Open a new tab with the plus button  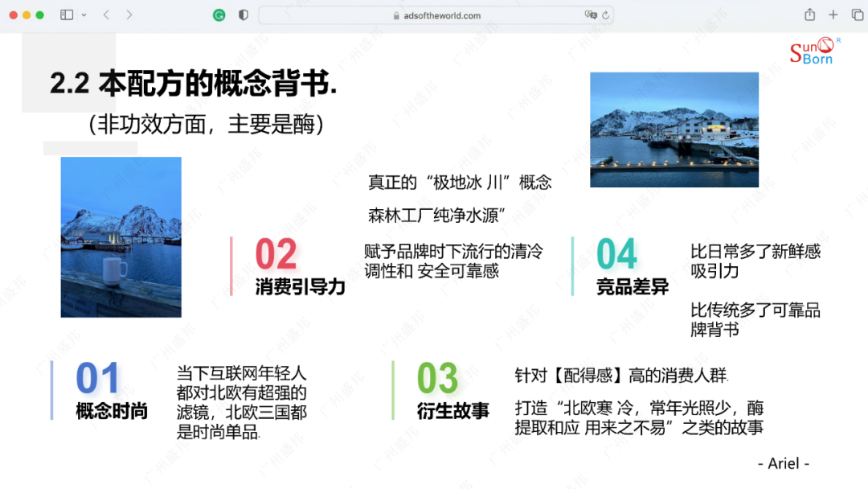pos(833,14)
